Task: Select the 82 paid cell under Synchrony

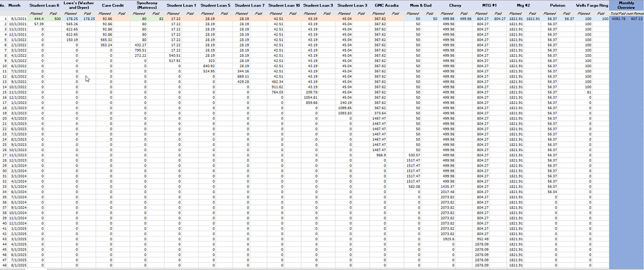Action: (156, 19)
